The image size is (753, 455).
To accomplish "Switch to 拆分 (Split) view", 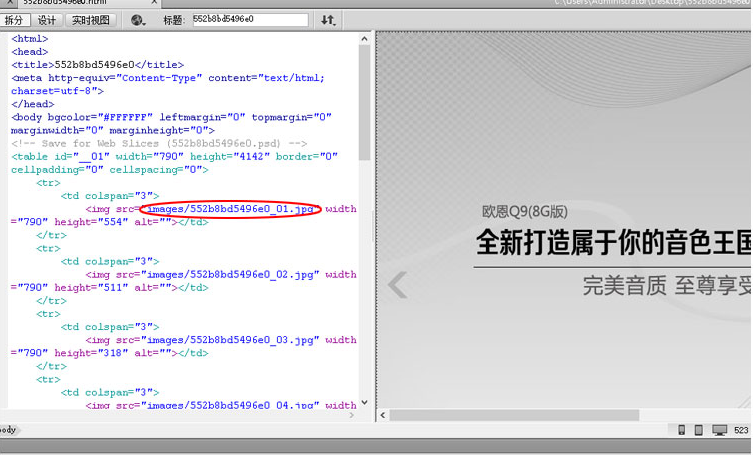I will (x=14, y=20).
